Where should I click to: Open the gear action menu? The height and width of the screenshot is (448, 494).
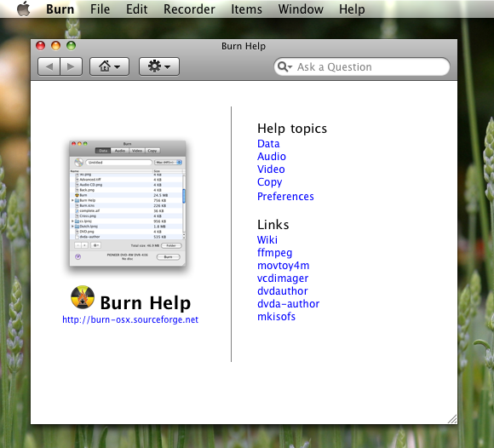click(x=159, y=66)
